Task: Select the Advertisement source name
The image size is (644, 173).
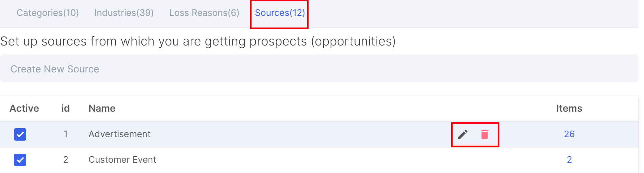Action: pyautogui.click(x=120, y=134)
